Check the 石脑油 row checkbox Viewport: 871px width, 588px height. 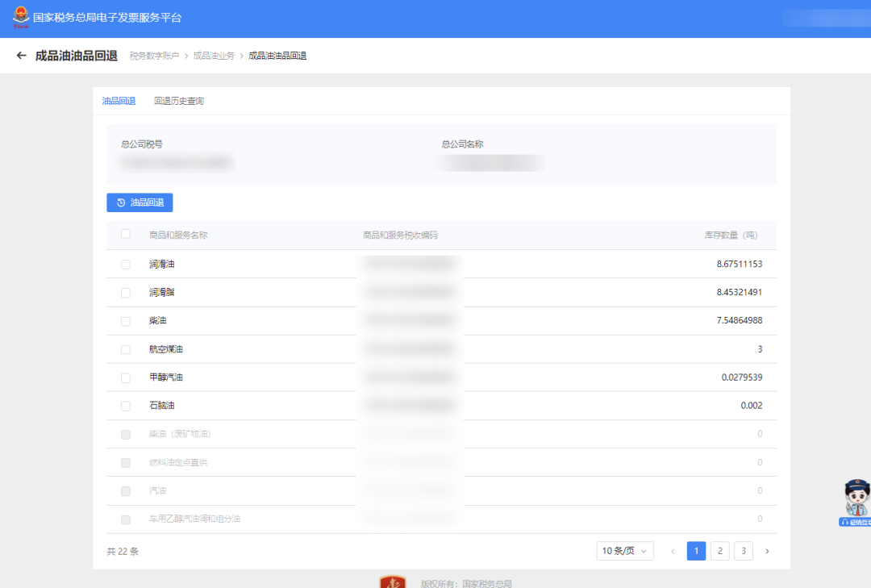(x=126, y=406)
